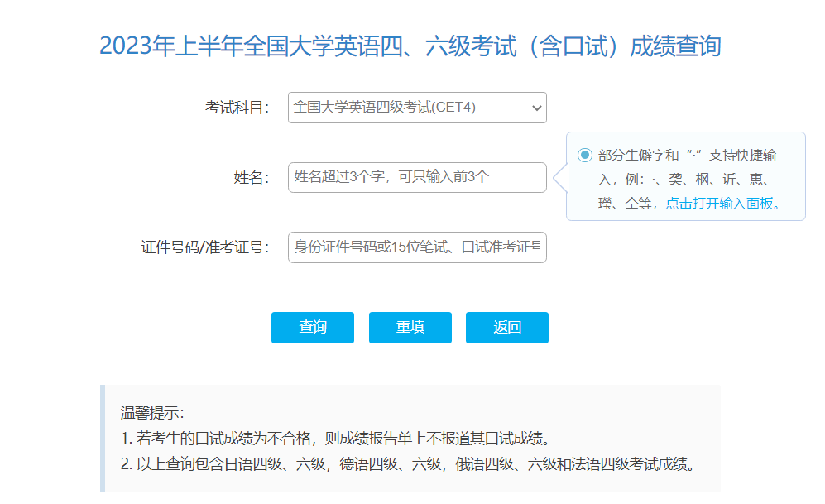
Task: Open the 考试科目 exam subject dropdown
Action: 417,108
